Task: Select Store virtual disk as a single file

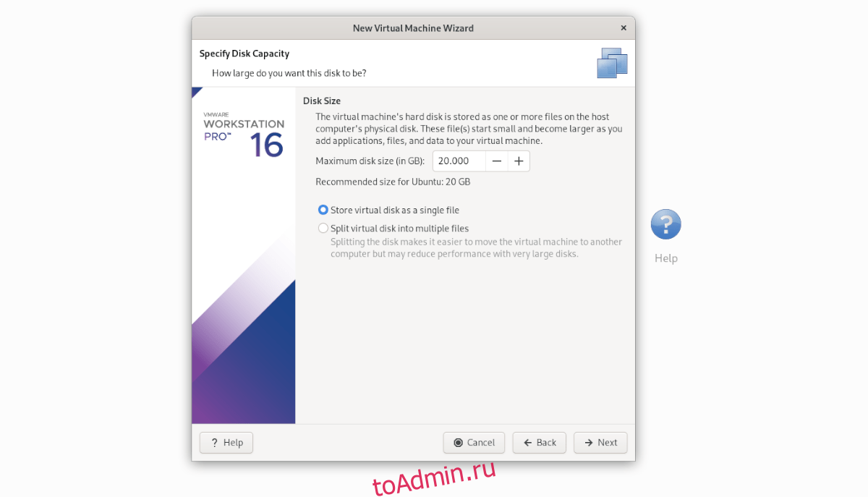Action: (x=323, y=210)
